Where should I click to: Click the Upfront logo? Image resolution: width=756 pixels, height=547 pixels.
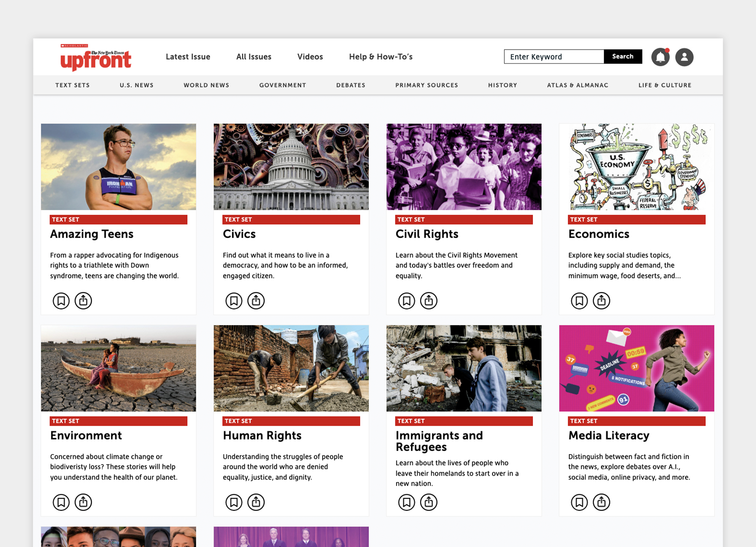96,57
